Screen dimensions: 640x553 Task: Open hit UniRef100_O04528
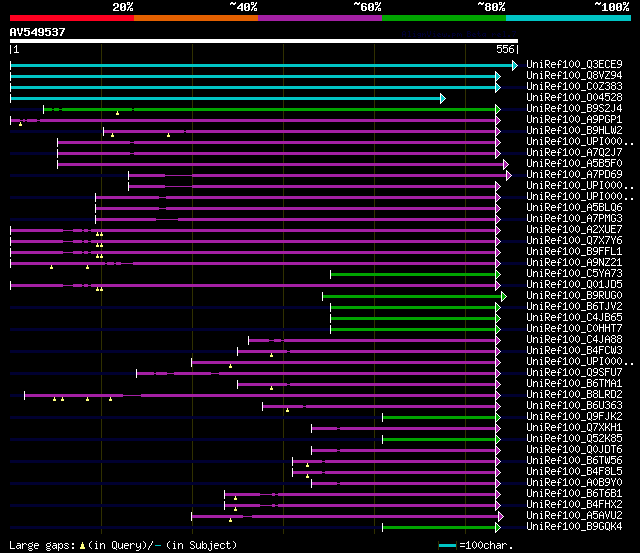tap(574, 98)
